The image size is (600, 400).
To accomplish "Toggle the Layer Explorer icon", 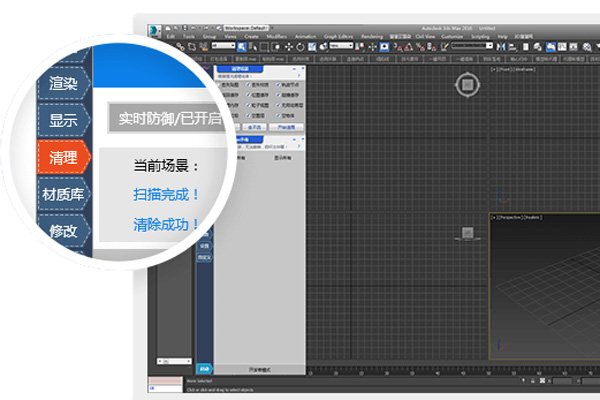I will click(x=538, y=46).
